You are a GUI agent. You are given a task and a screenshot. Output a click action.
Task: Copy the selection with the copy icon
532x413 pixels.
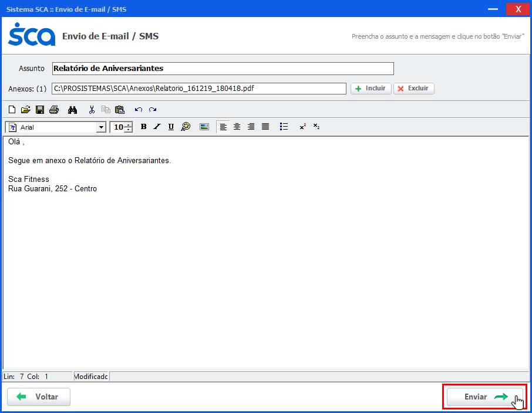106,110
